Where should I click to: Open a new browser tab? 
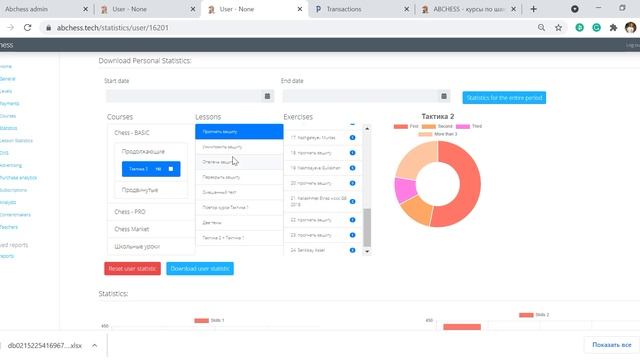[x=533, y=9]
